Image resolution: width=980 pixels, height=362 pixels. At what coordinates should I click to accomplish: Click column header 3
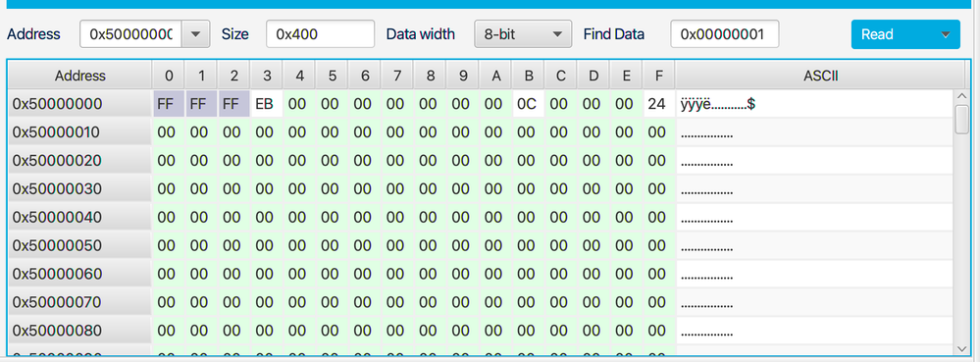[x=267, y=77]
